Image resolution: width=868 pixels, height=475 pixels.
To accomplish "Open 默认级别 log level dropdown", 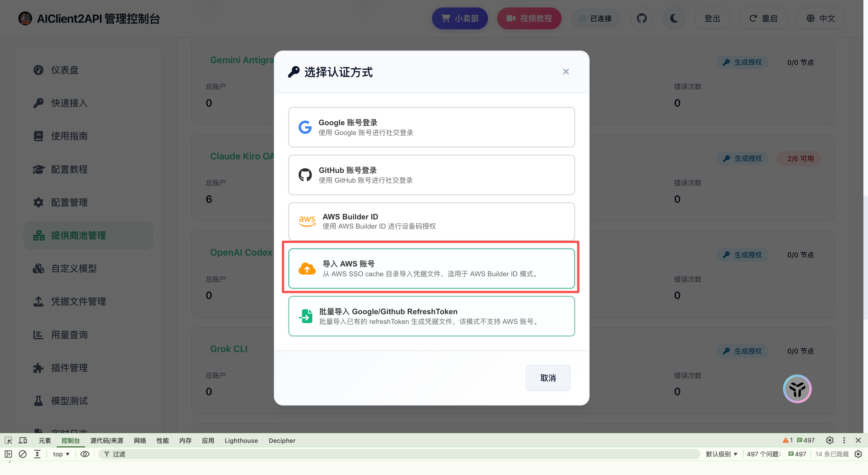I will (721, 454).
